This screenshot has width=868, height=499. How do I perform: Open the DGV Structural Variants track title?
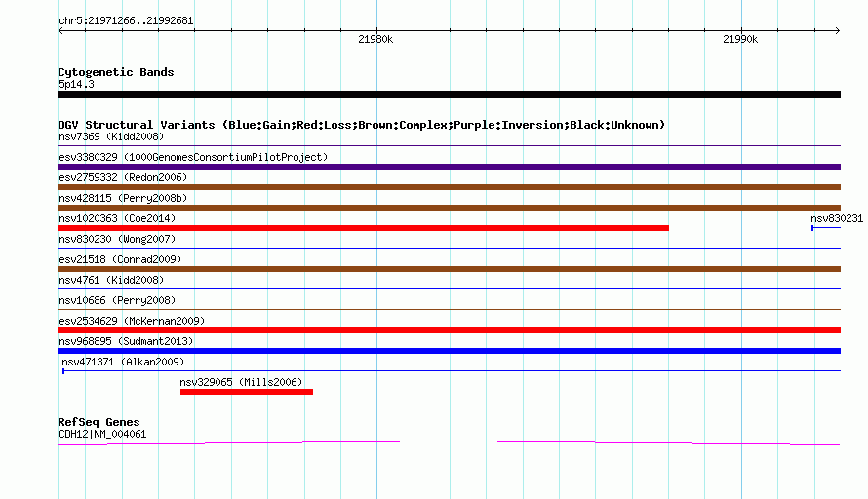pos(361,125)
